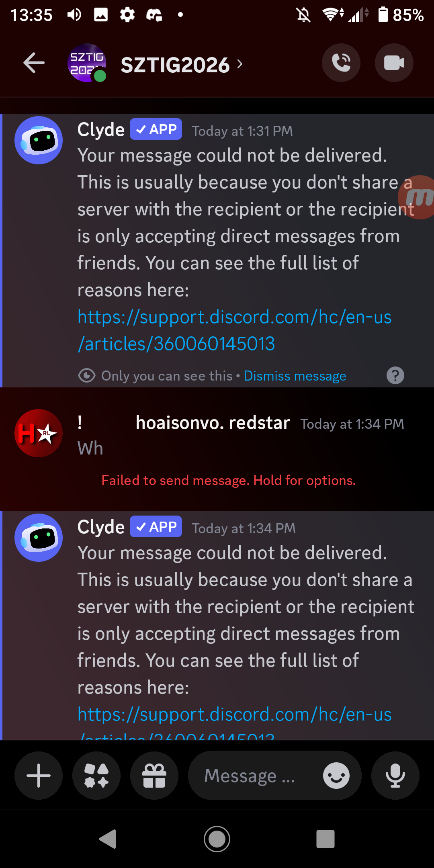Tap the Android home navigation button
The image size is (434, 868).
(x=217, y=839)
